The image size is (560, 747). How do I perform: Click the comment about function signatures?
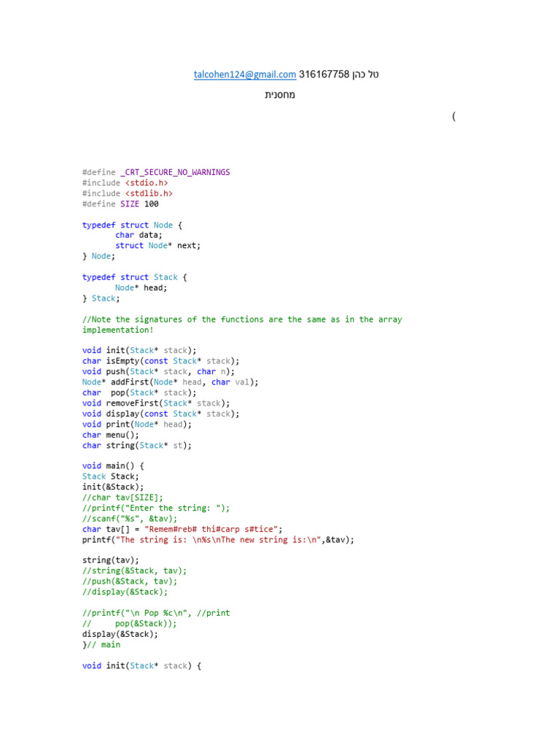click(242, 325)
